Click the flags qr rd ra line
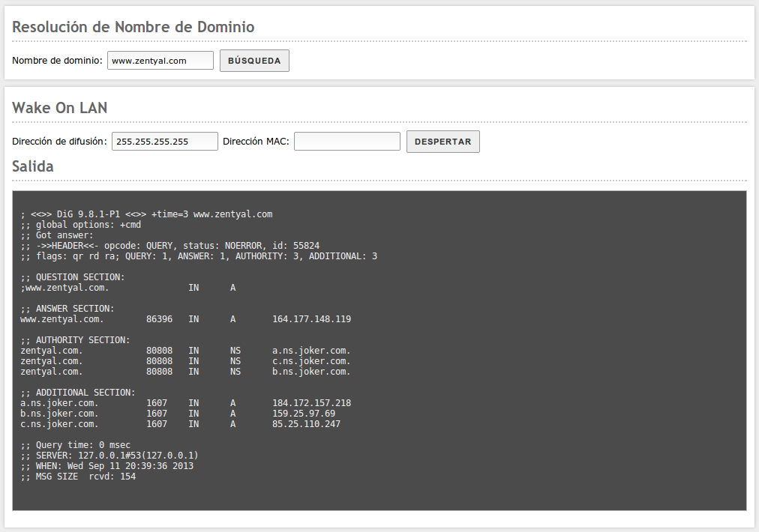The width and height of the screenshot is (759, 532). pyautogui.click(x=199, y=256)
